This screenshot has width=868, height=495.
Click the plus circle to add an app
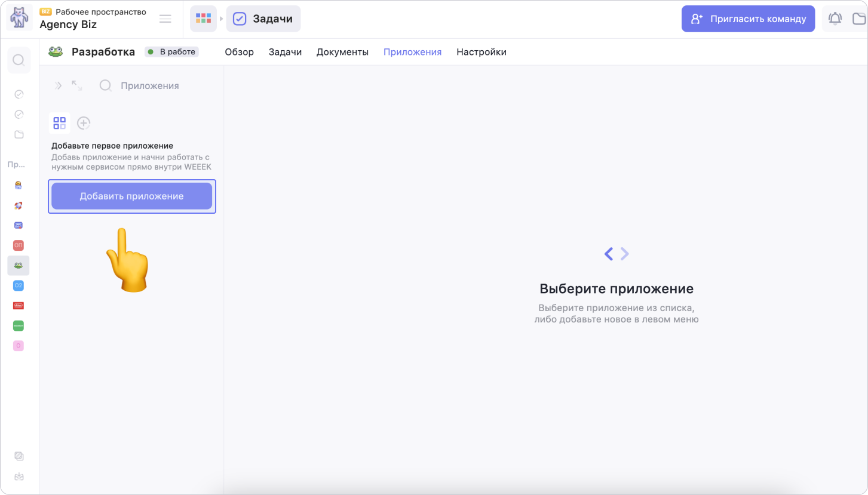coord(84,123)
